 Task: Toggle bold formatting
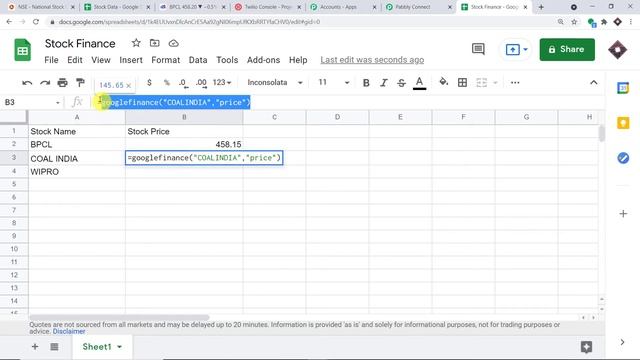coord(366,83)
